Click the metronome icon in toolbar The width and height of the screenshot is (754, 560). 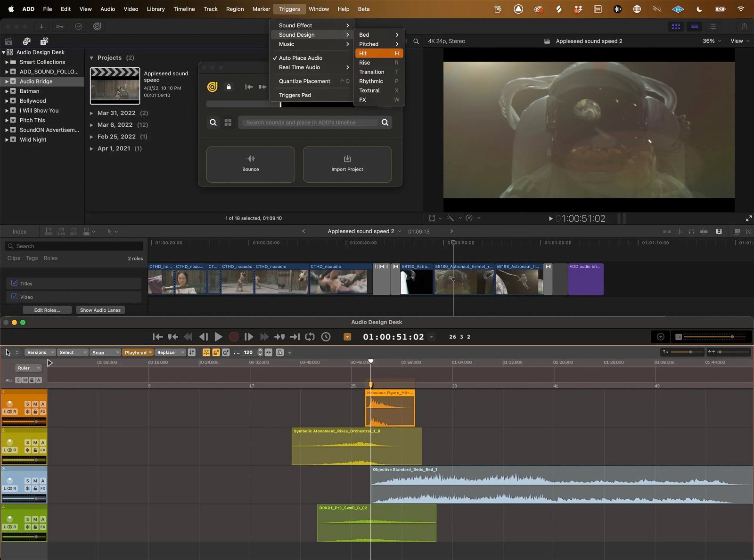(x=280, y=352)
